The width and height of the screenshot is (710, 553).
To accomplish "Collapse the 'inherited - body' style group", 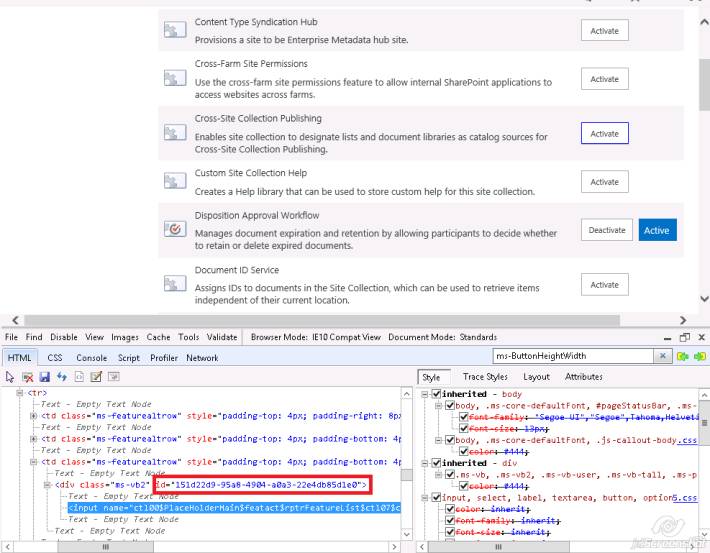I will point(425,394).
